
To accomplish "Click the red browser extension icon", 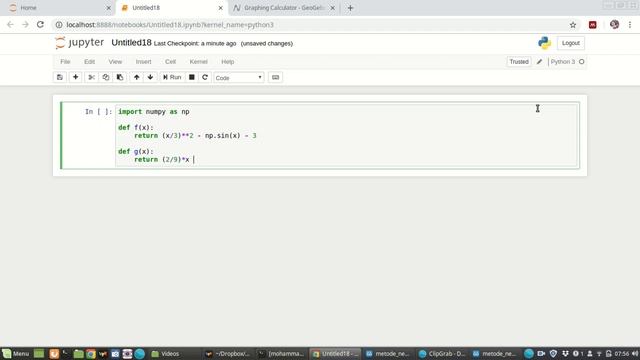I will click(593, 25).
